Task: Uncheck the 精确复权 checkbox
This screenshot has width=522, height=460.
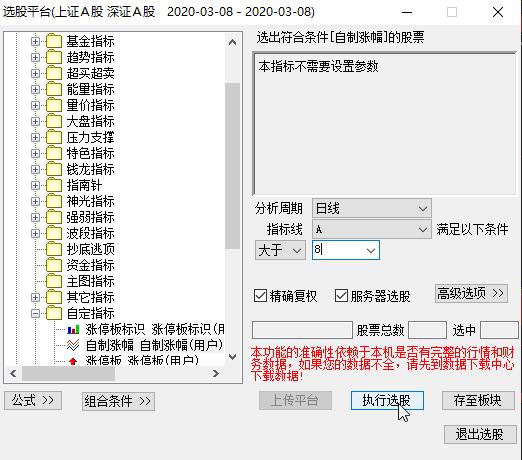Action: tap(260, 296)
